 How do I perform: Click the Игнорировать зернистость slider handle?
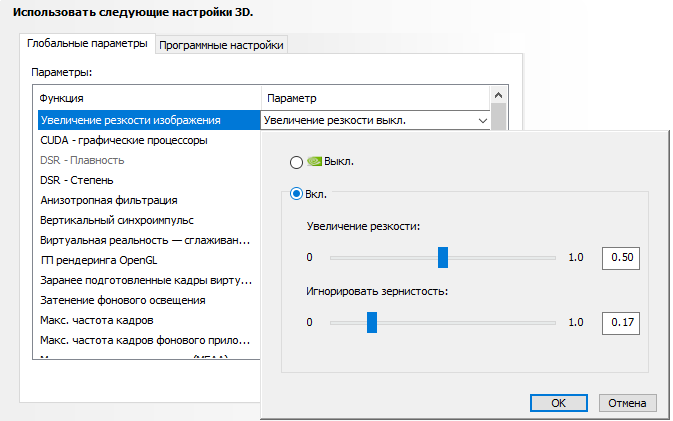tap(372, 322)
